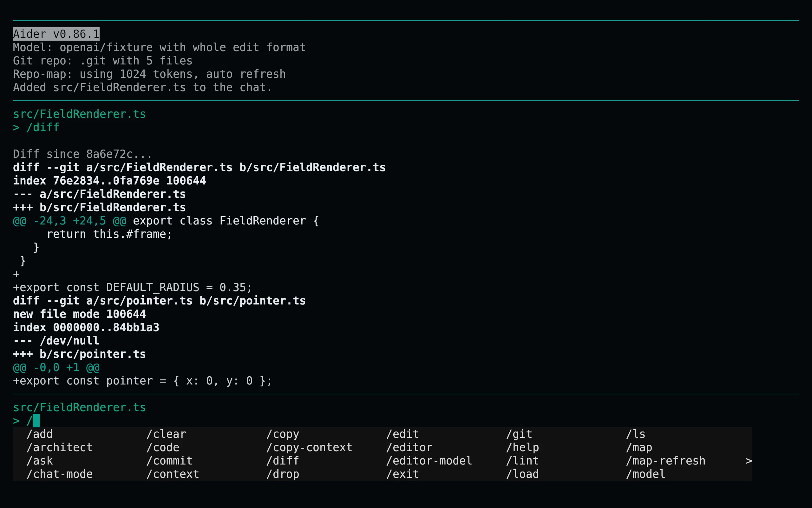Image resolution: width=812 pixels, height=508 pixels.
Task: Show more commands with the > arrow
Action: [x=749, y=461]
